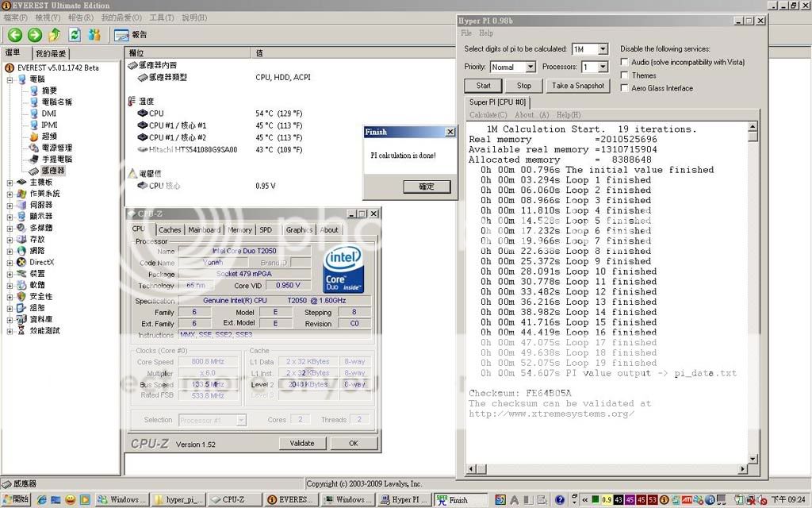Image resolution: width=812 pixels, height=508 pixels.
Task: Open the 報告 report wizard icon
Action: [x=121, y=35]
